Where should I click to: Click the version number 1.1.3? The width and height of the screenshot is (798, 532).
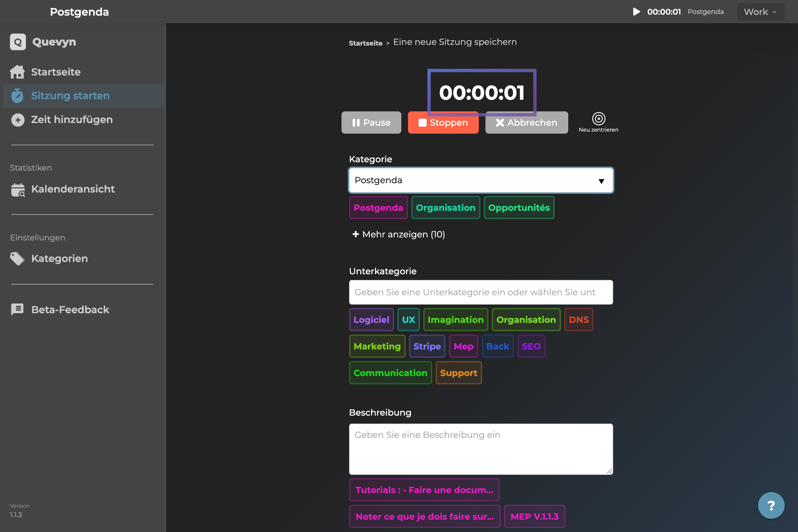coord(16,515)
